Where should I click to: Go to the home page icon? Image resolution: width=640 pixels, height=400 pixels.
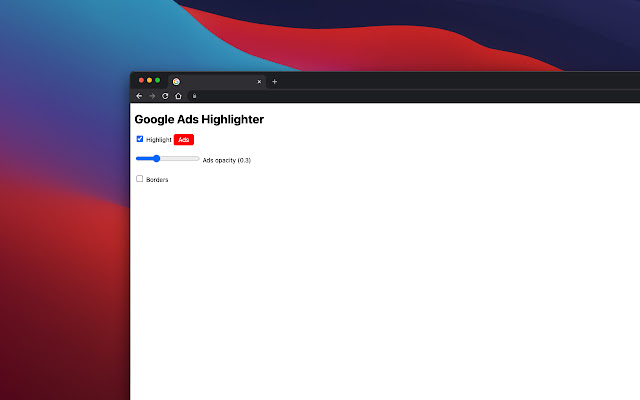(178, 96)
